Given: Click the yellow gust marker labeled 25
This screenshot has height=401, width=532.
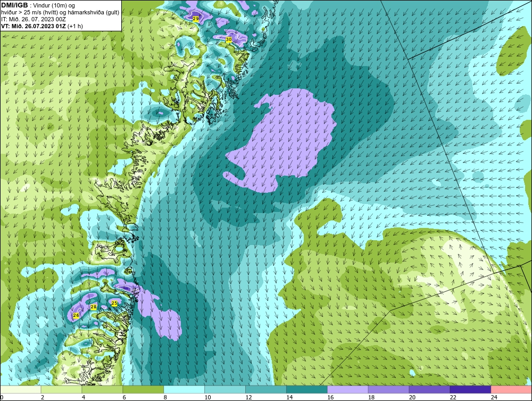Looking at the screenshot, I should click(x=114, y=303).
